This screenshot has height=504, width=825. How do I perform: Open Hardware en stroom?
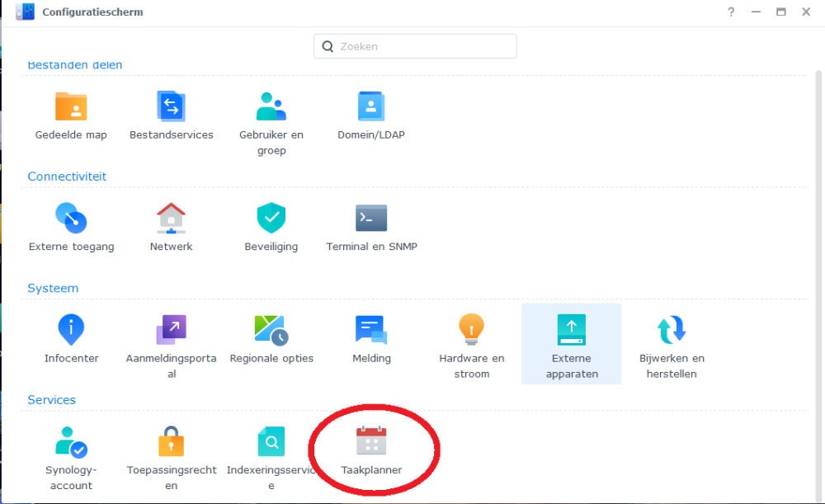click(471, 329)
